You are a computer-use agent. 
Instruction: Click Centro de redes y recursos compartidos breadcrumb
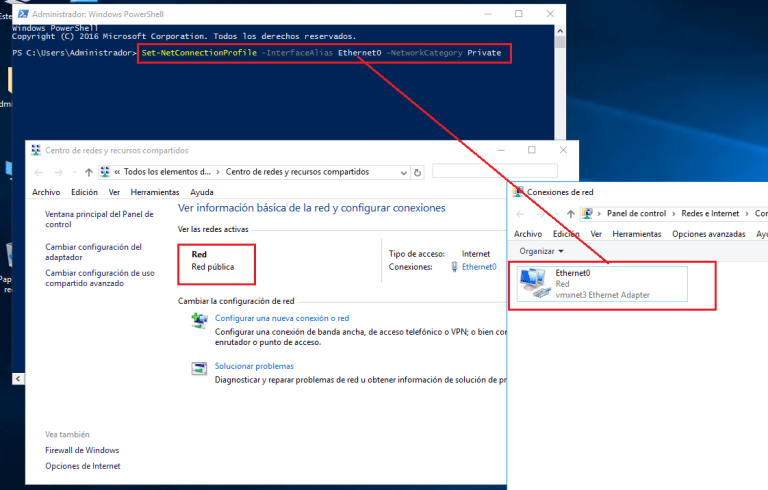click(297, 172)
